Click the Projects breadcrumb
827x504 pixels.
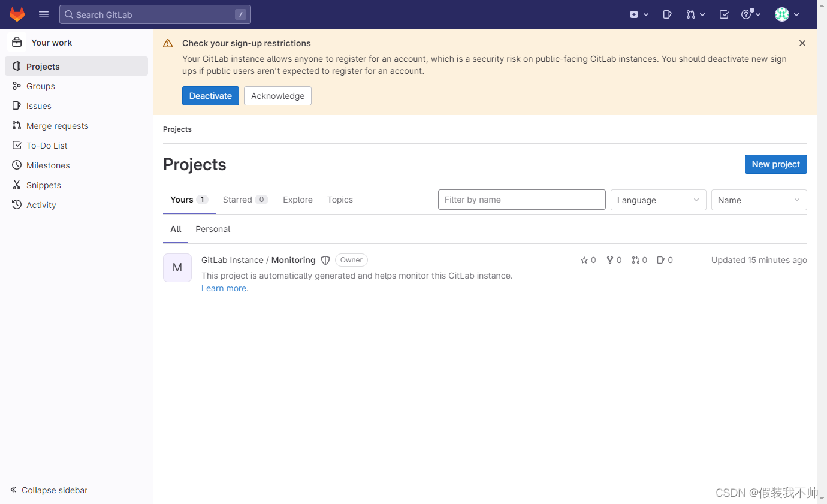(177, 129)
